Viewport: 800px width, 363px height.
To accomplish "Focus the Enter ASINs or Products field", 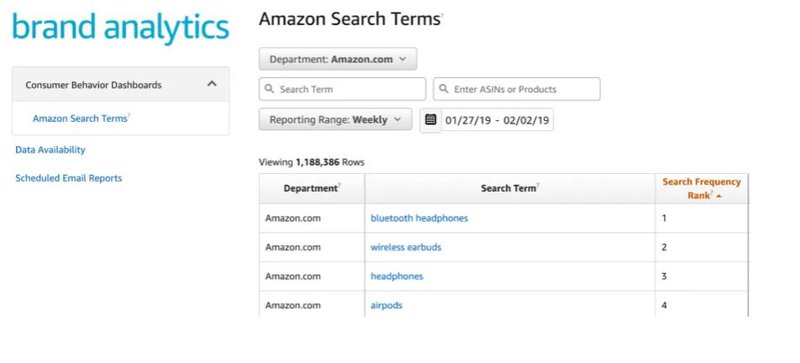I will (x=516, y=89).
